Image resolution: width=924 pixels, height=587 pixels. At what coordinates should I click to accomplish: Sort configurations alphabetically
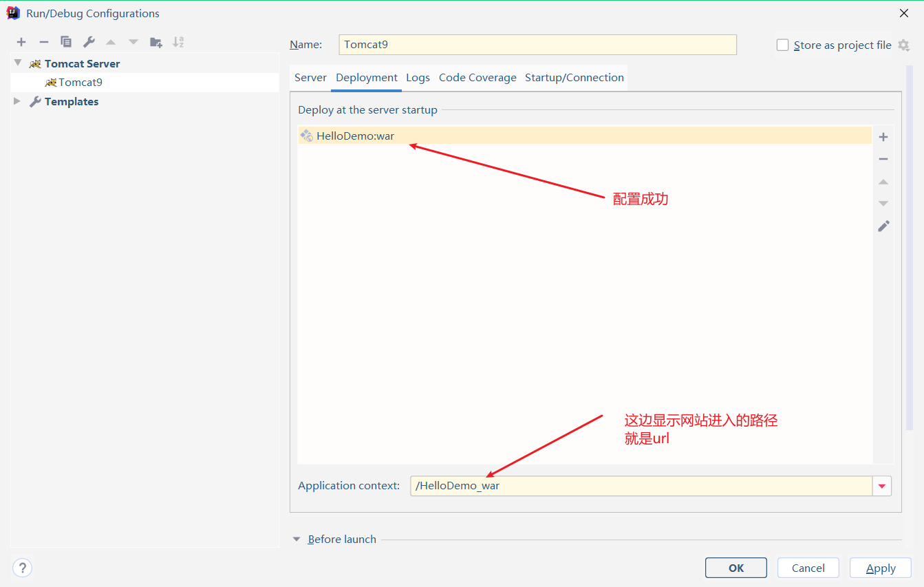click(178, 42)
